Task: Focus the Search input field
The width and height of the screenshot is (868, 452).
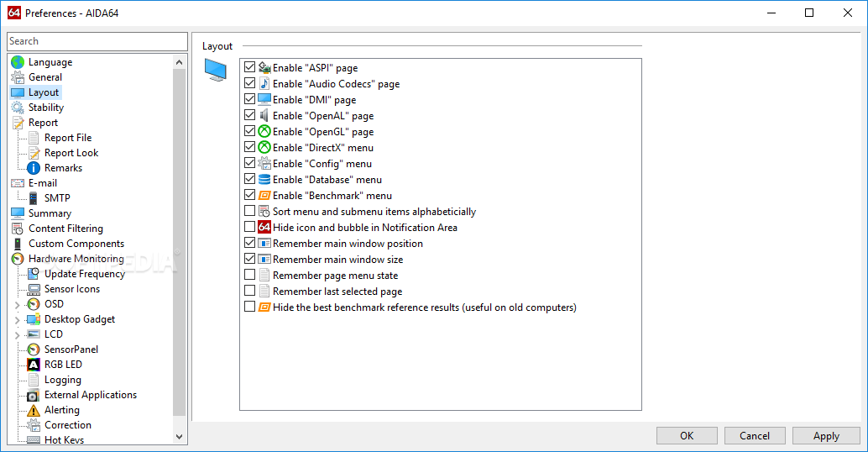Action: [97, 41]
